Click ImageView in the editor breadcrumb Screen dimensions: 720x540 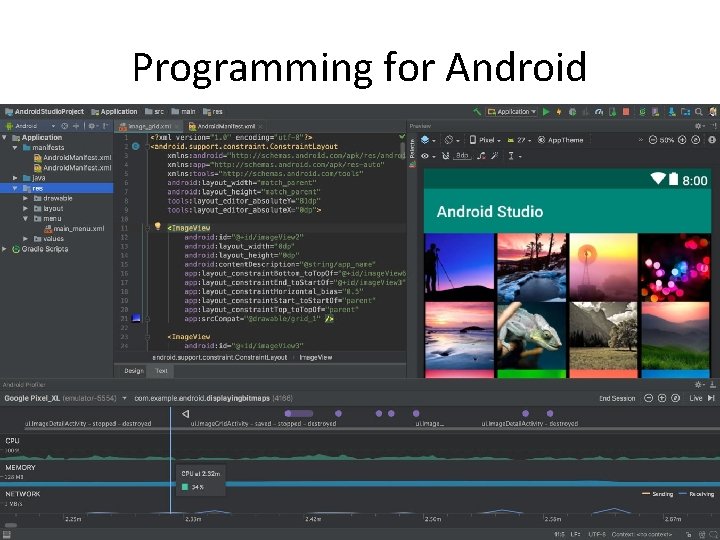[x=315, y=357]
